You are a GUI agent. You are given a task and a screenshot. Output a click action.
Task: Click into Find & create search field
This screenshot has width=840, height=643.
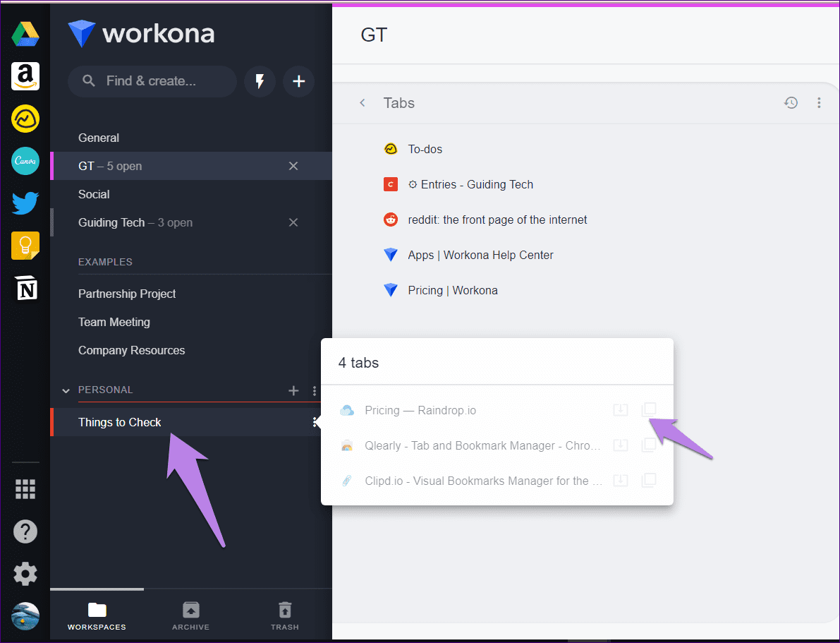tap(152, 81)
